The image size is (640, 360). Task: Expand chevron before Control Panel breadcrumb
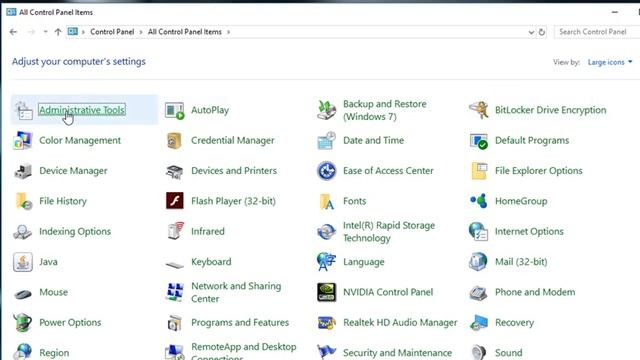click(x=83, y=32)
